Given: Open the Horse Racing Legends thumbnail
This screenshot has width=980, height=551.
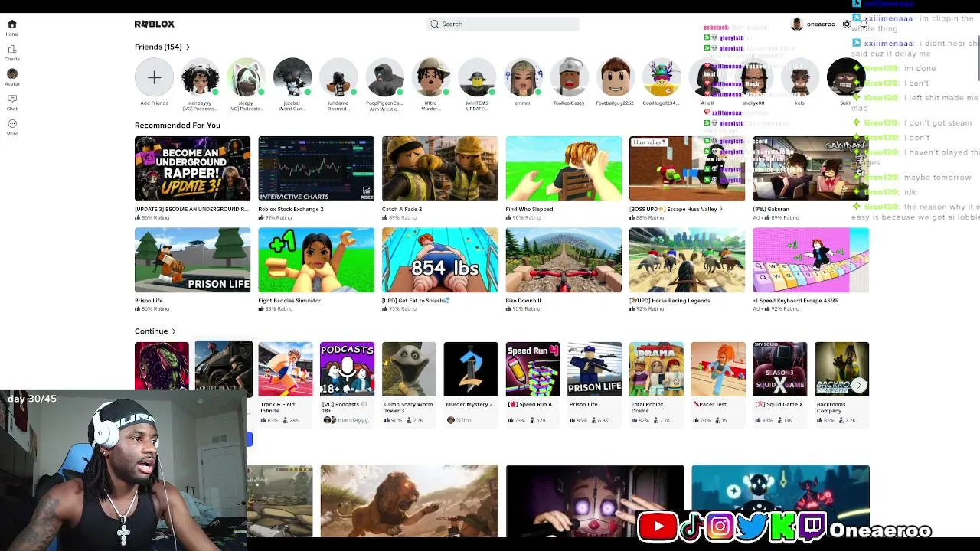Looking at the screenshot, I should 687,260.
